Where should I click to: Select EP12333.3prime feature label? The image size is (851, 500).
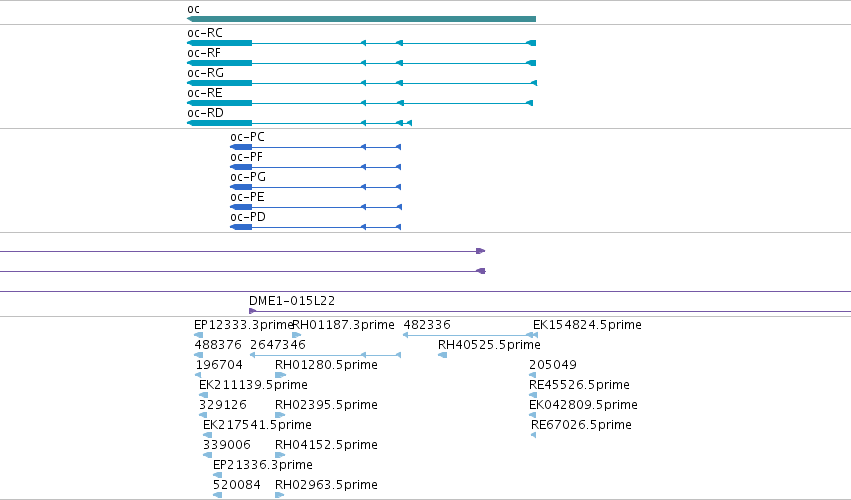click(243, 325)
